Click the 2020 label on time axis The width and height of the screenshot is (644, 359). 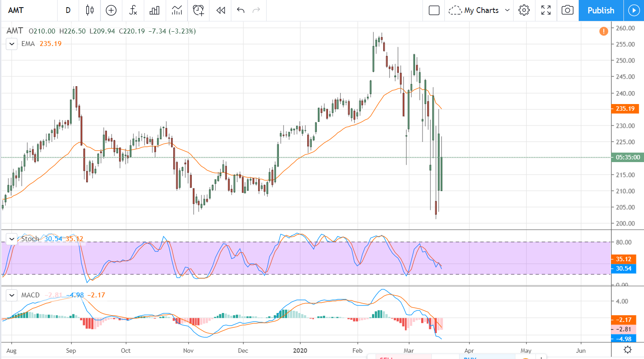(x=300, y=350)
